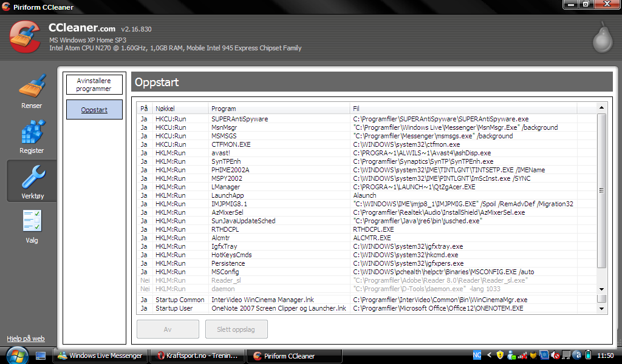Select the SunJavaUpdateSched startup entry

[x=366, y=221]
